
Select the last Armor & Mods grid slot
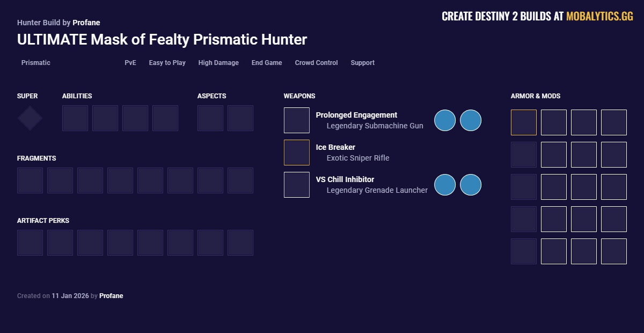[613, 251]
